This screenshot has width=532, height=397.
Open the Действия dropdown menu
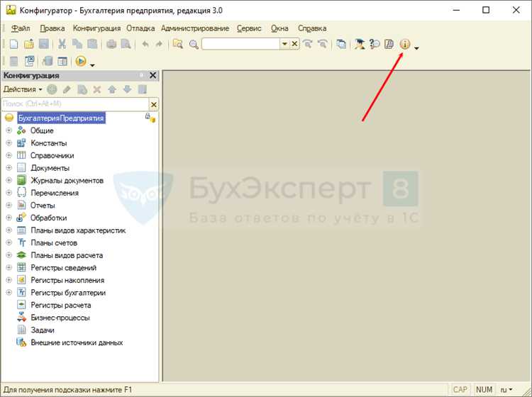pyautogui.click(x=23, y=89)
